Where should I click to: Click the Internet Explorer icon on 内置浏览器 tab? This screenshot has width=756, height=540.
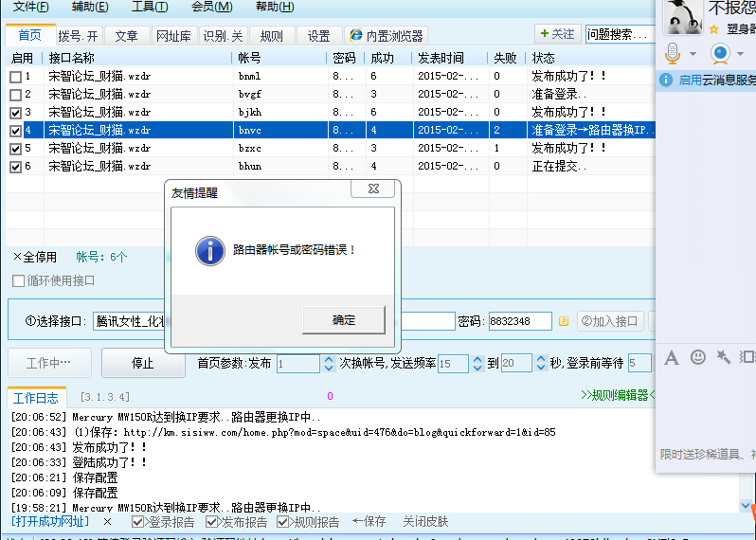356,35
